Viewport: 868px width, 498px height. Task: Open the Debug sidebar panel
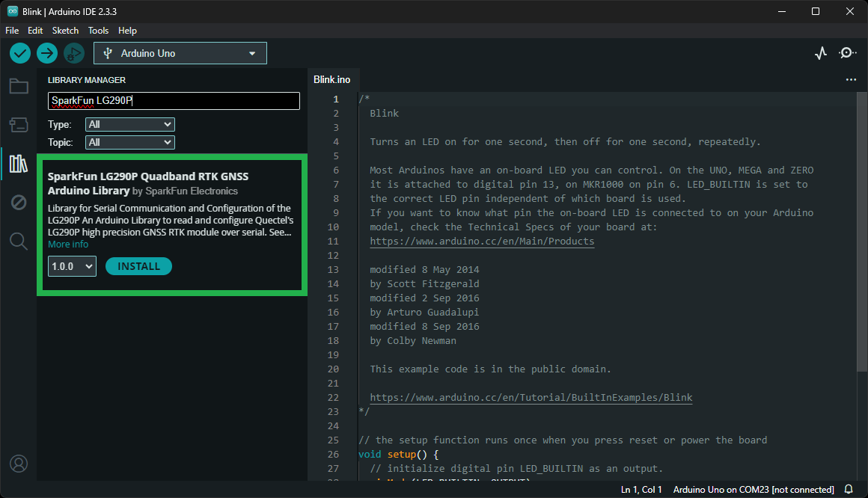point(19,203)
